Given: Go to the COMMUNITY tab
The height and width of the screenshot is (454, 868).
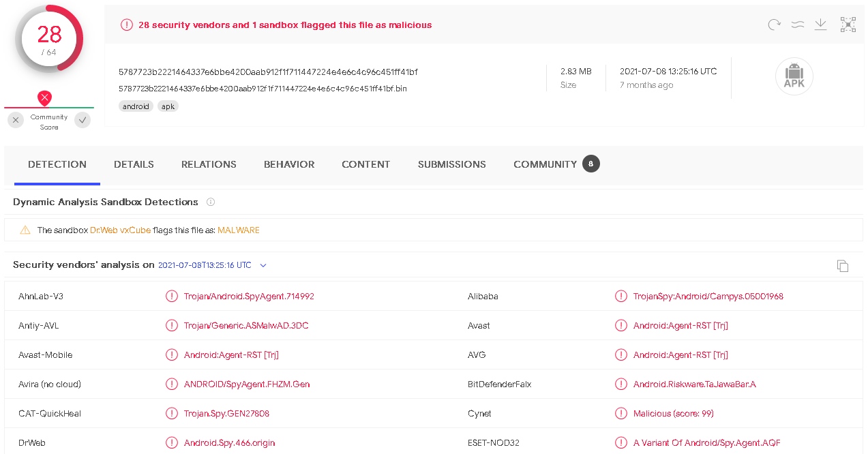Looking at the screenshot, I should tap(545, 164).
